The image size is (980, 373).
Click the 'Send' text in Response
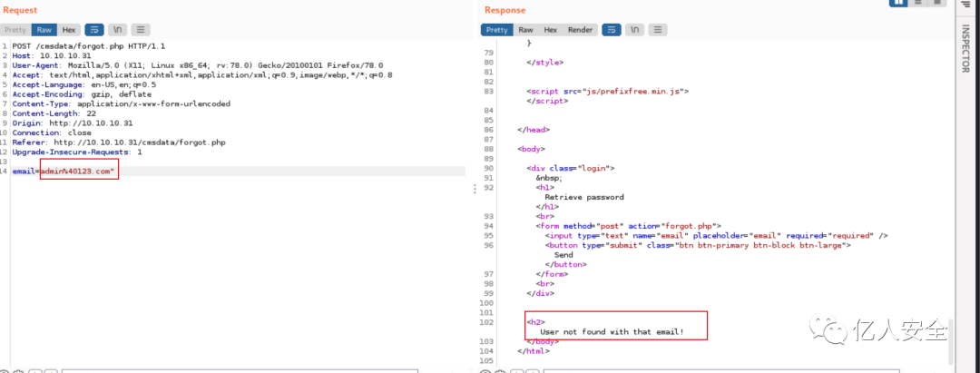pos(563,256)
